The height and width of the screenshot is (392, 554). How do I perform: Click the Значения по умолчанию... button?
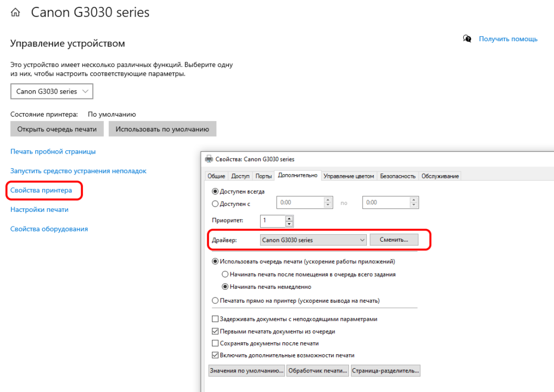coord(247,371)
